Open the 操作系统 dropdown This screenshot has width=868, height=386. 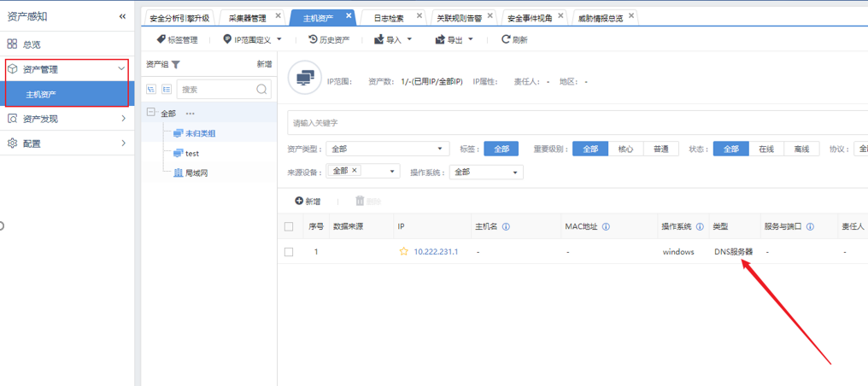pyautogui.click(x=485, y=172)
